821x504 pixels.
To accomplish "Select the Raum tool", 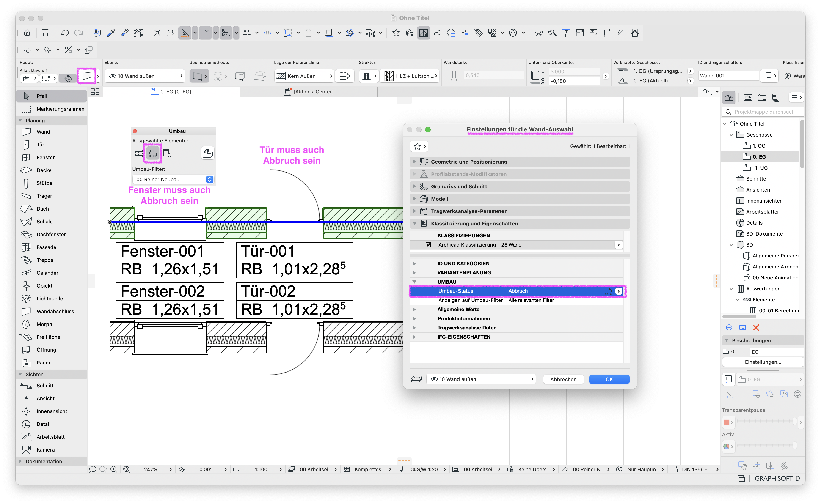I will tap(51, 363).
